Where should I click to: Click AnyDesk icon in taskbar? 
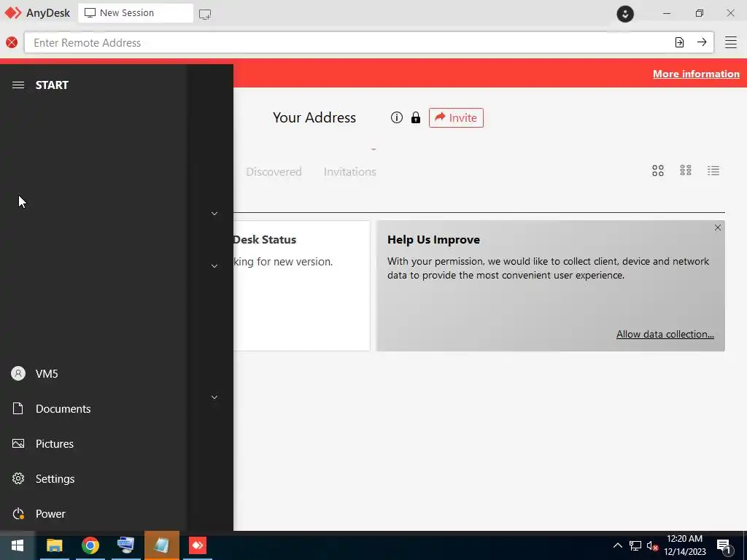pyautogui.click(x=198, y=545)
